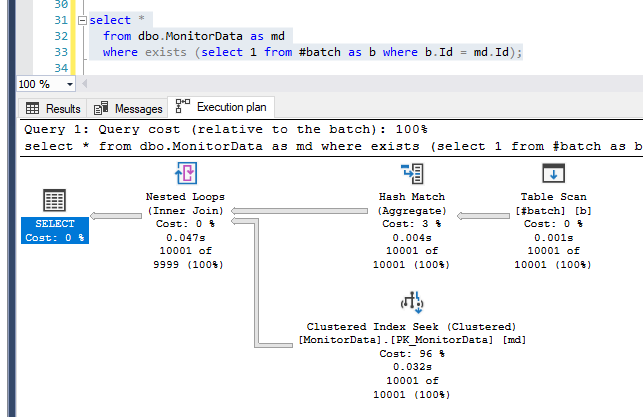Image resolution: width=643 pixels, height=417 pixels.
Task: Click the Messages tab icon
Action: point(101,108)
